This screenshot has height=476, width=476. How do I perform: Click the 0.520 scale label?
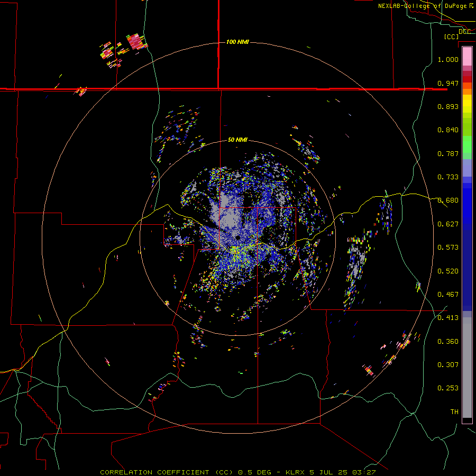[448, 271]
